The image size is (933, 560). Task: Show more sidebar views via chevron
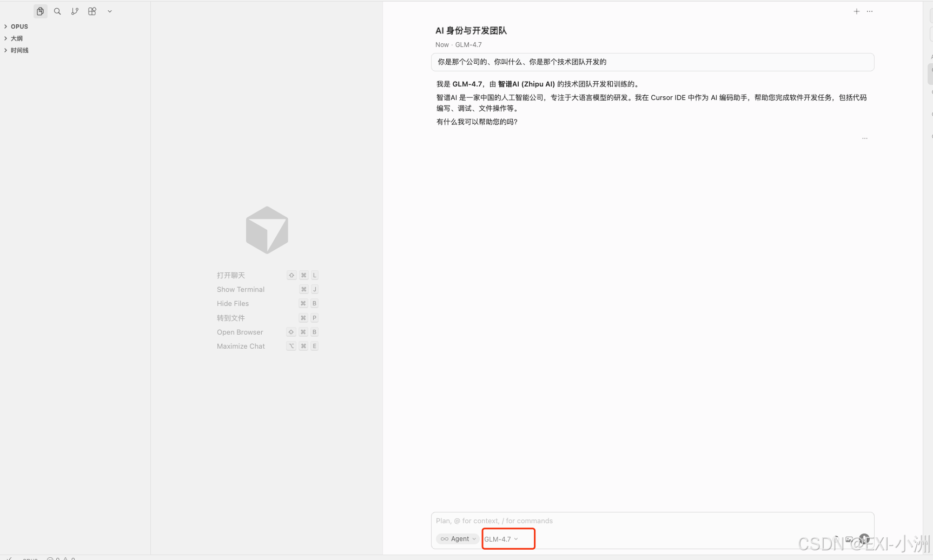[110, 11]
